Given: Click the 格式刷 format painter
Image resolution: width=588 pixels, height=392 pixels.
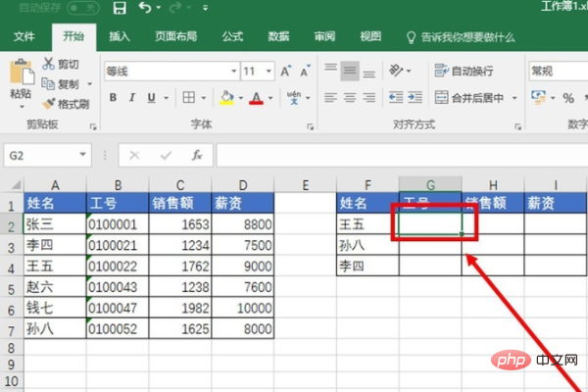Looking at the screenshot, I should 66,104.
